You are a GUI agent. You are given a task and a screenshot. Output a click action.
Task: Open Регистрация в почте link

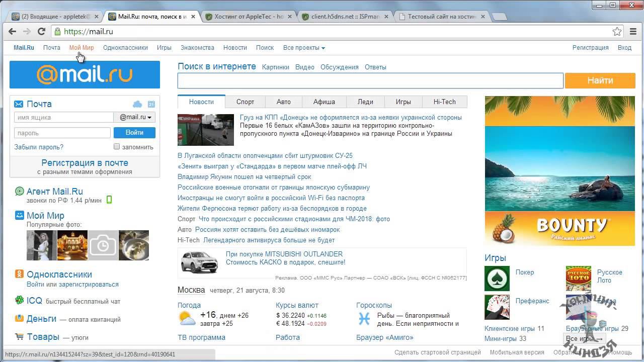coord(85,163)
